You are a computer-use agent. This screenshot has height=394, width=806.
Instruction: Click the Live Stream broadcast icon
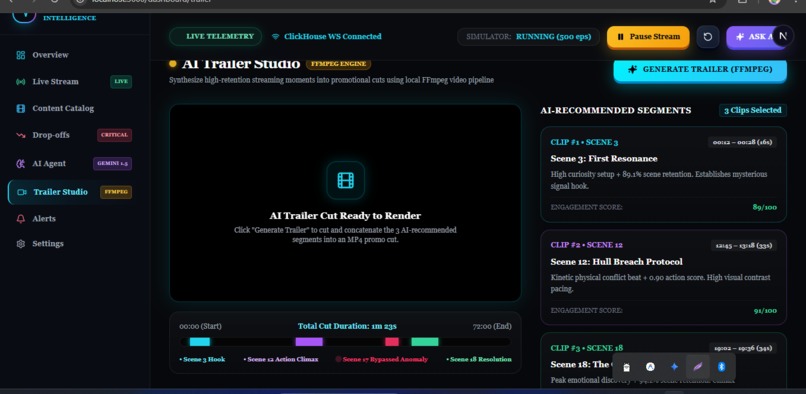tap(21, 82)
